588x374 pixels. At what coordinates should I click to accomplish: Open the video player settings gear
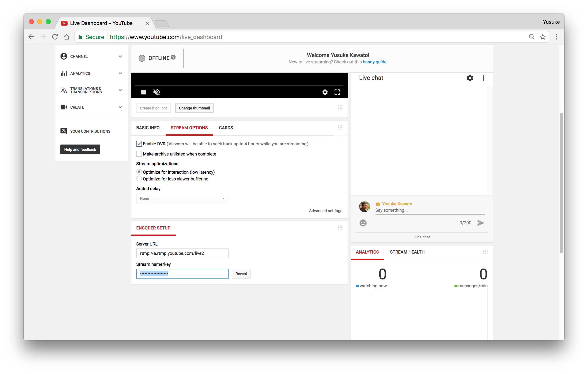click(x=325, y=92)
